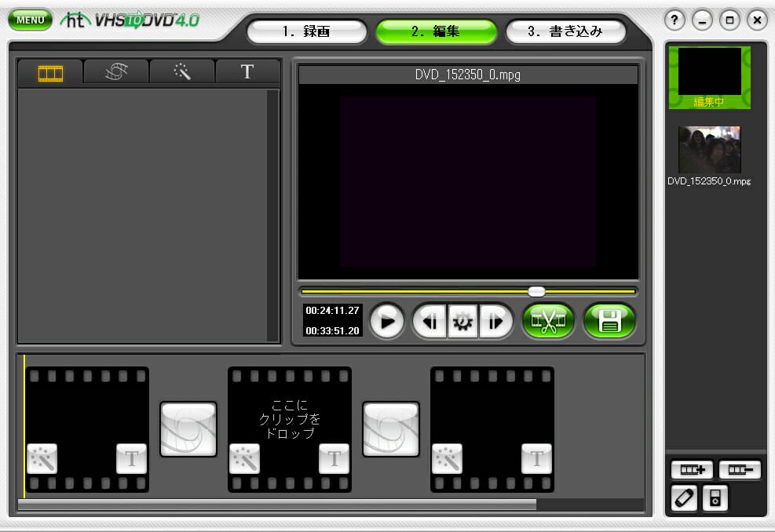Click the transition slot after the first clip
The height and width of the screenshot is (532, 775).
(x=188, y=428)
